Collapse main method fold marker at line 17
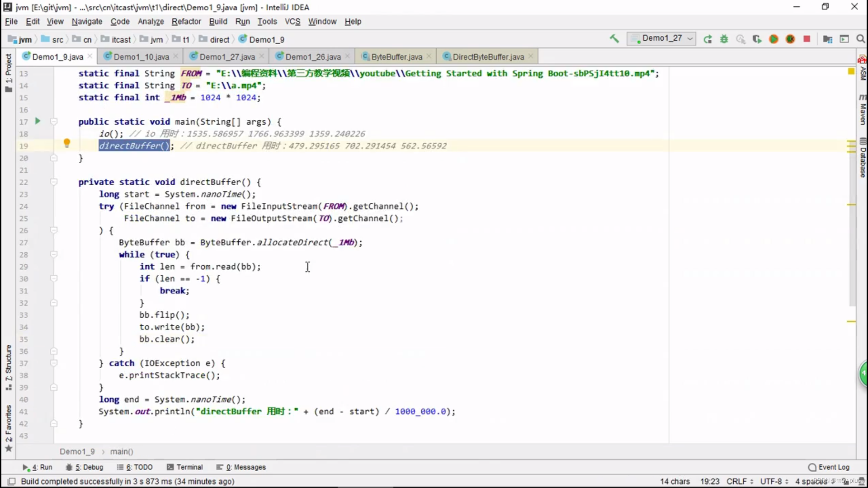868x488 pixels. (54, 122)
